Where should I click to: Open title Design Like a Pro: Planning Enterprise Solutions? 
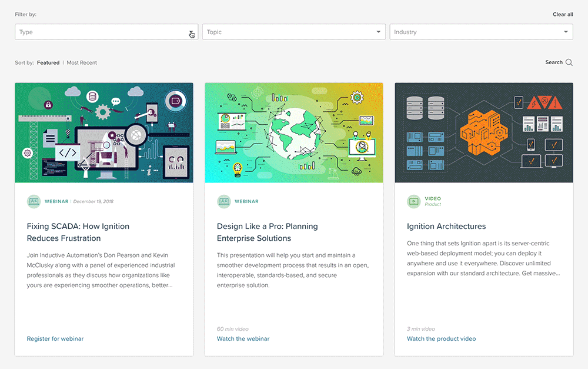coord(268,232)
